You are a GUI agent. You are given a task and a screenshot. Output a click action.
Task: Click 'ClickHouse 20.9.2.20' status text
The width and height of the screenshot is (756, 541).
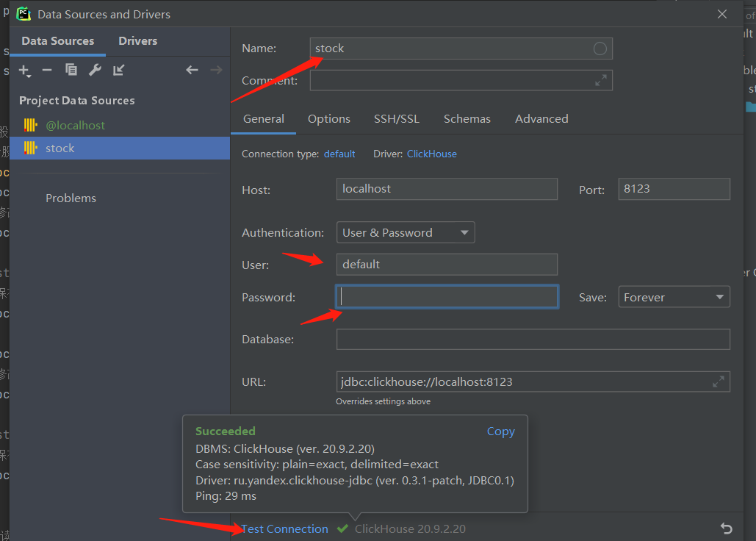[x=410, y=529]
